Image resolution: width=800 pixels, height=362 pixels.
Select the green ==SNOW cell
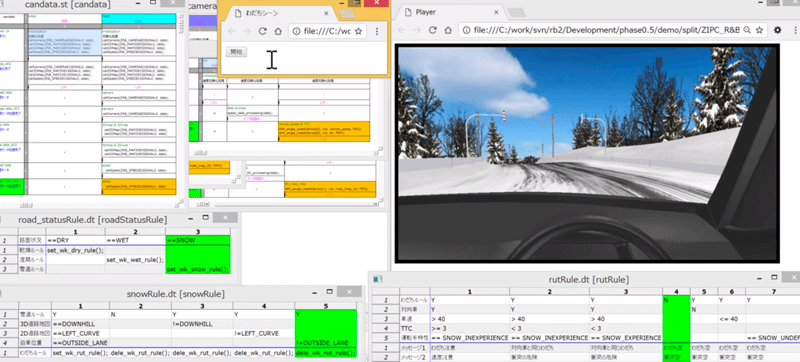198,240
